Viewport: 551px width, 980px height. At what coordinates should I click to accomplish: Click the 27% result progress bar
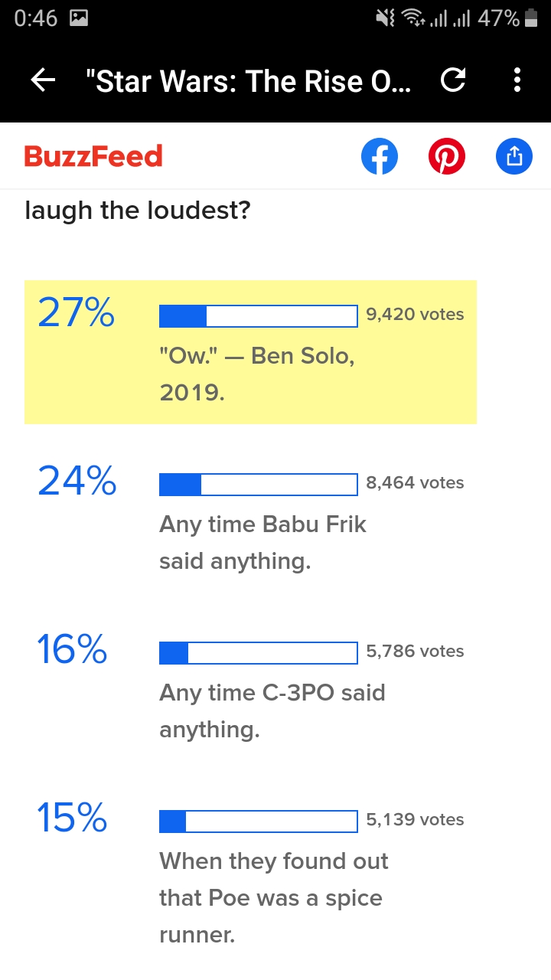[x=258, y=315]
